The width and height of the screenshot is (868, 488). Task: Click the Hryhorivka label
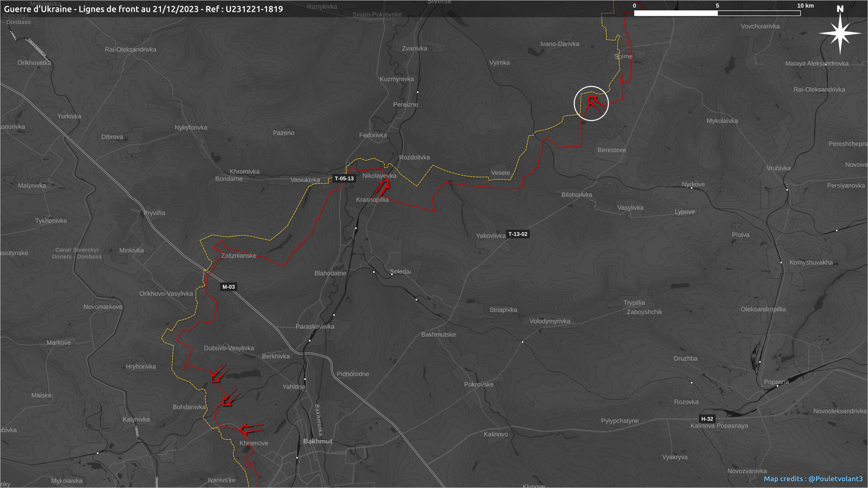coord(141,367)
